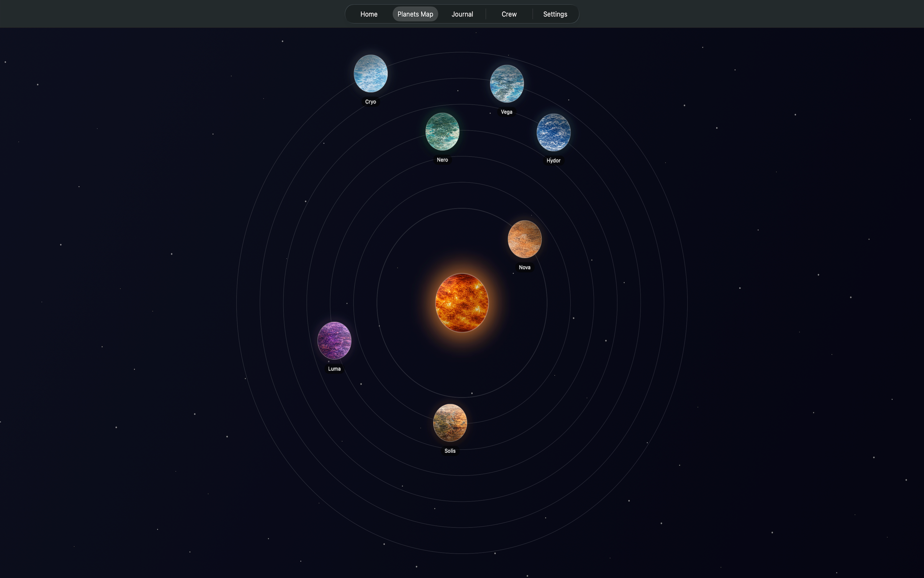
Task: Click the Luma name label
Action: 334,369
